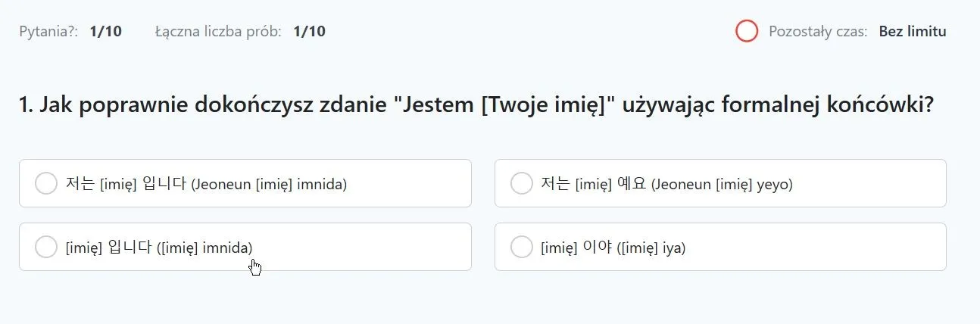Click the romanization "Jeoneun [imię] yeyo"

(722, 184)
